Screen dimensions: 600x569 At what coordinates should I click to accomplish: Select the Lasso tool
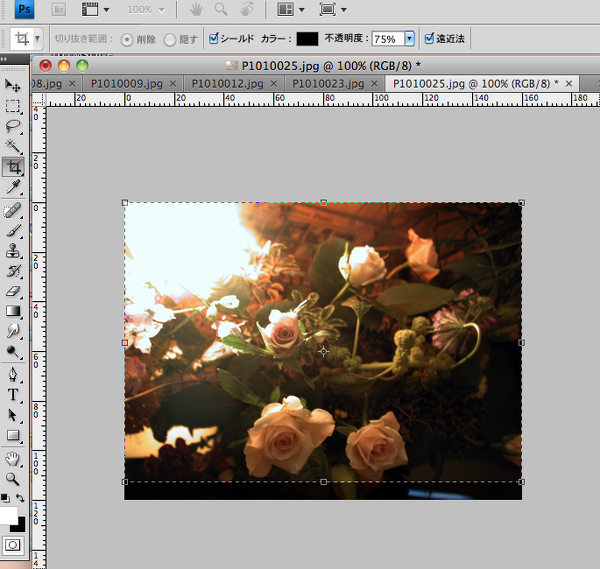[13, 126]
